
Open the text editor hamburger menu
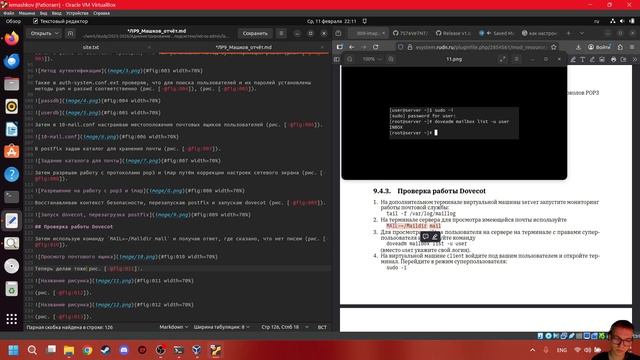tap(281, 33)
